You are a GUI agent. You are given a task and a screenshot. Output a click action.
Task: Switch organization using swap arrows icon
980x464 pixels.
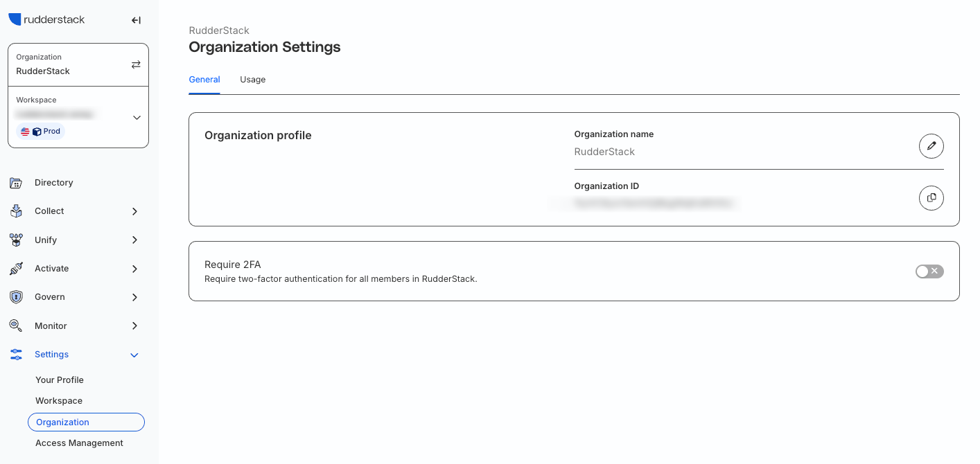click(x=136, y=64)
